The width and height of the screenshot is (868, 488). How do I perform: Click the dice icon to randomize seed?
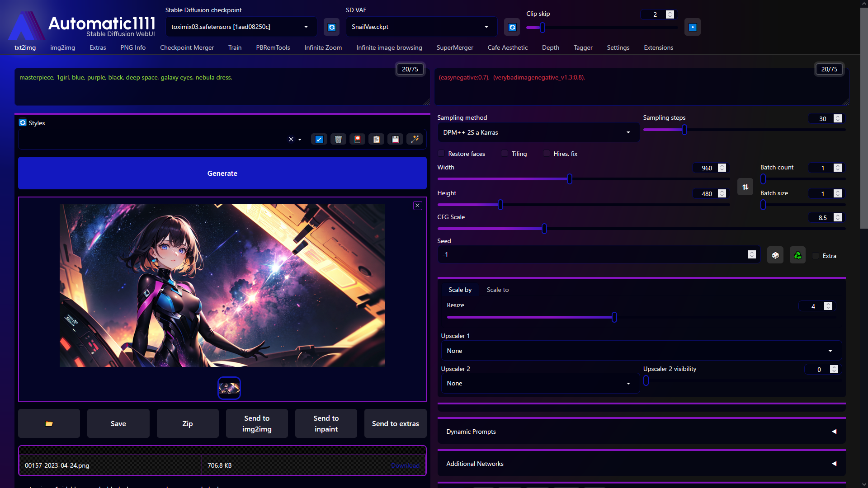pos(775,255)
